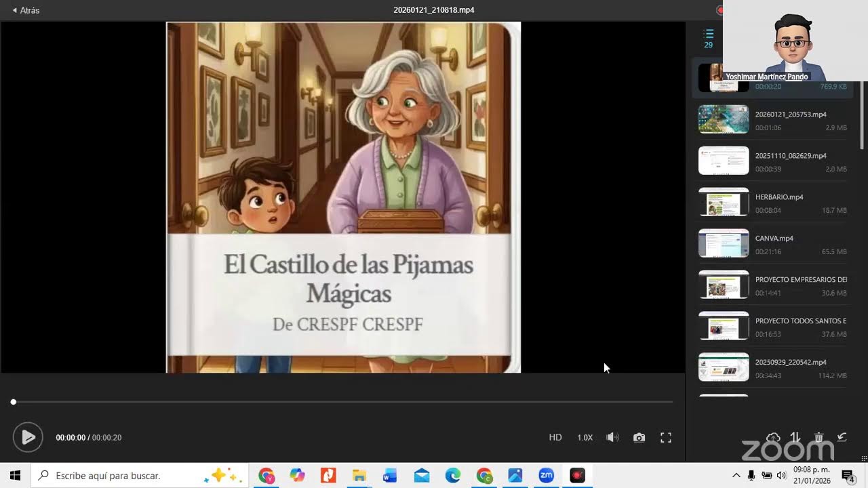Image resolution: width=868 pixels, height=488 pixels.
Task: Open the red screen recorder taskbar icon
Action: 577,476
